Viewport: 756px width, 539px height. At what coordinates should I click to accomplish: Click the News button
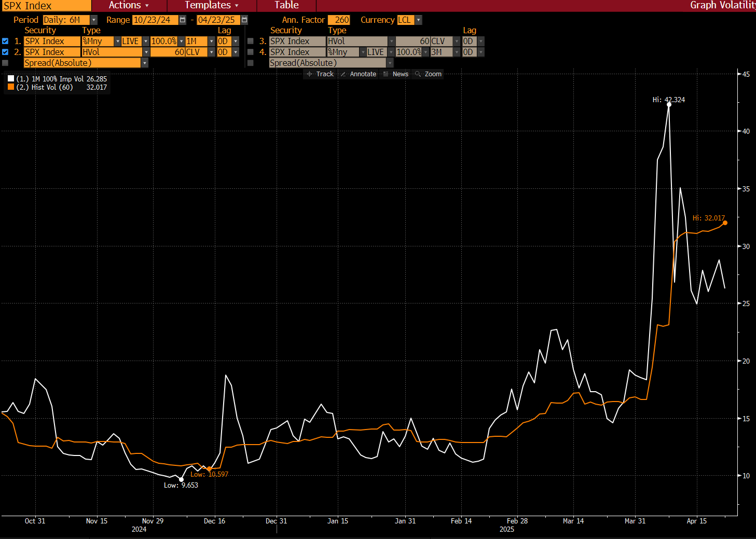[x=395, y=74]
